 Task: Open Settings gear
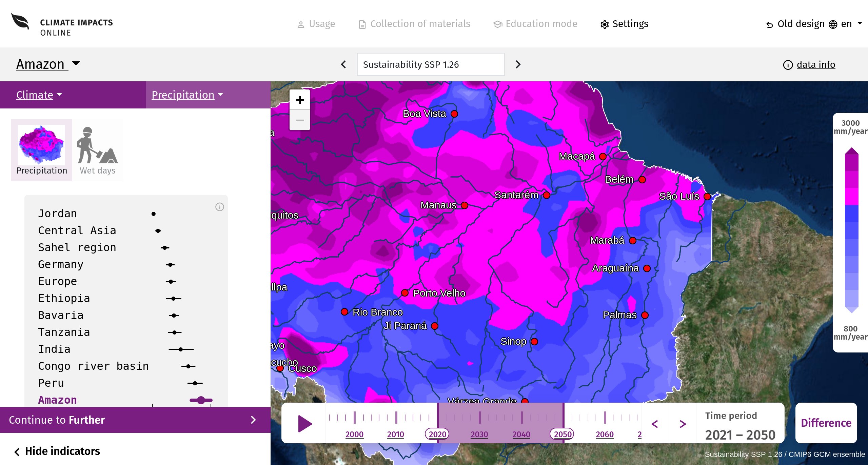(x=624, y=24)
